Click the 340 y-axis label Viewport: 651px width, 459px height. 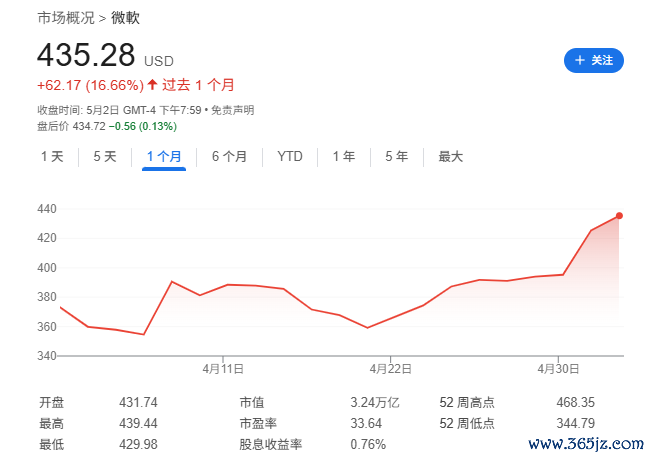point(46,356)
